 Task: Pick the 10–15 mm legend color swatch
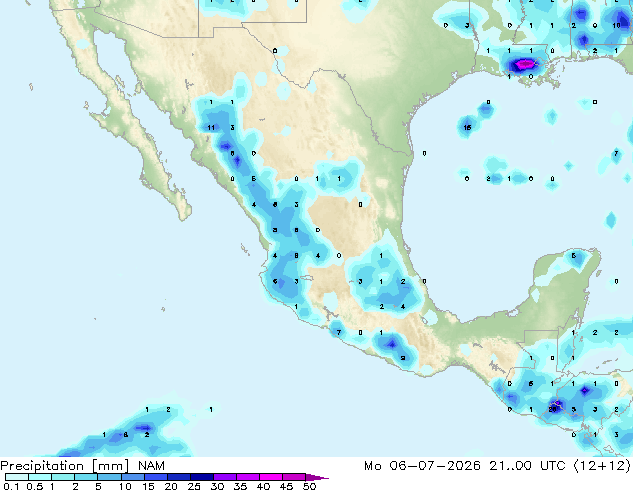132,477
